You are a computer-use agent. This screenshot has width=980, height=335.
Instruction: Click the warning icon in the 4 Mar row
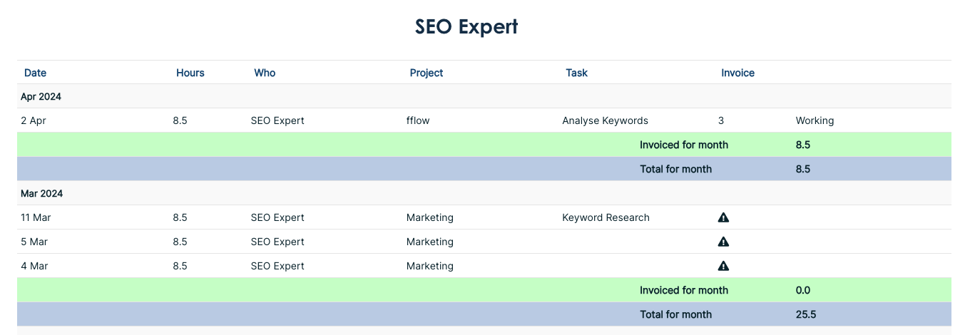(x=723, y=266)
